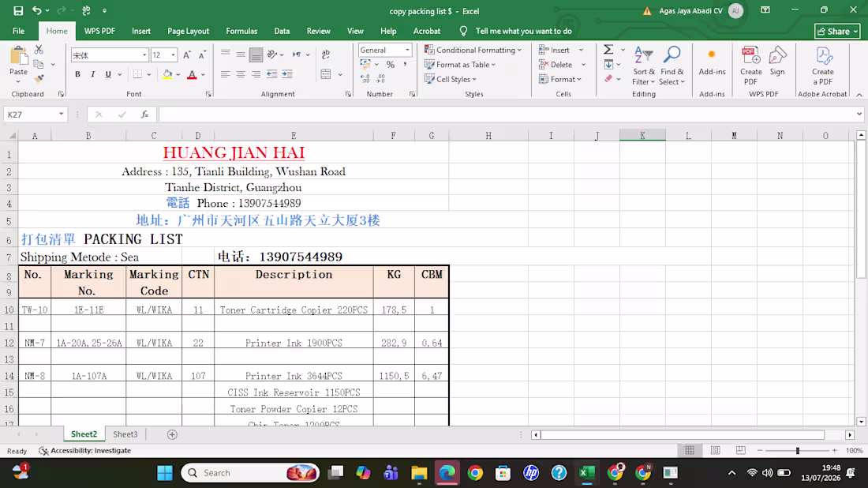Open the font size dropdown
This screenshot has width=868, height=488.
click(x=174, y=54)
